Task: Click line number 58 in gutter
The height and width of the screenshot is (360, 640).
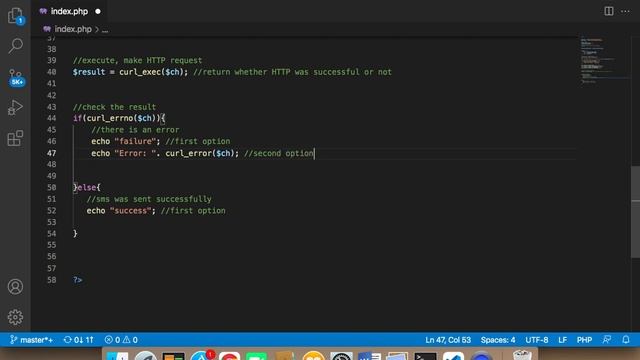Action: (51, 280)
